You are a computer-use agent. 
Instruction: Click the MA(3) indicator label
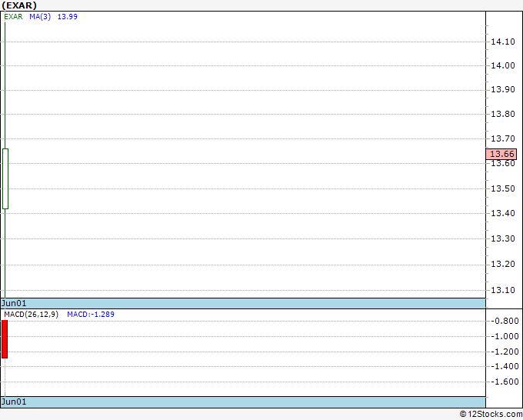tap(40, 17)
